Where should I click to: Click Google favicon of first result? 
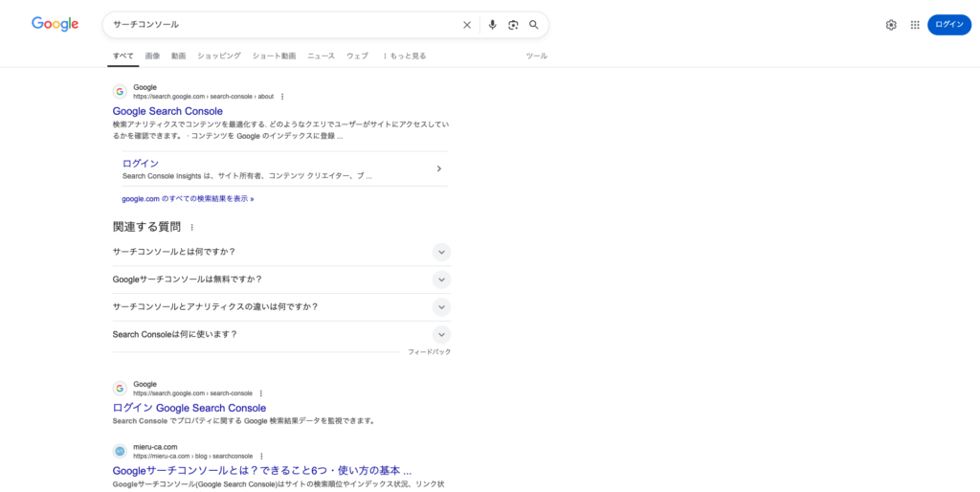tap(120, 92)
